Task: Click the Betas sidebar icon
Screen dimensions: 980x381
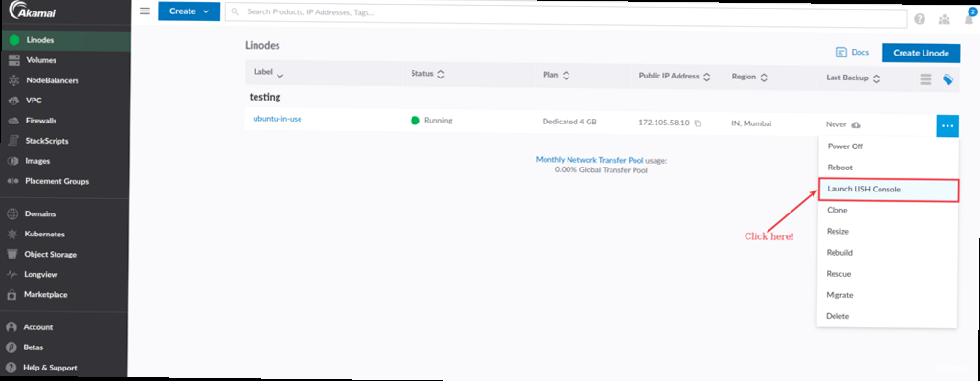Action: click(x=11, y=347)
